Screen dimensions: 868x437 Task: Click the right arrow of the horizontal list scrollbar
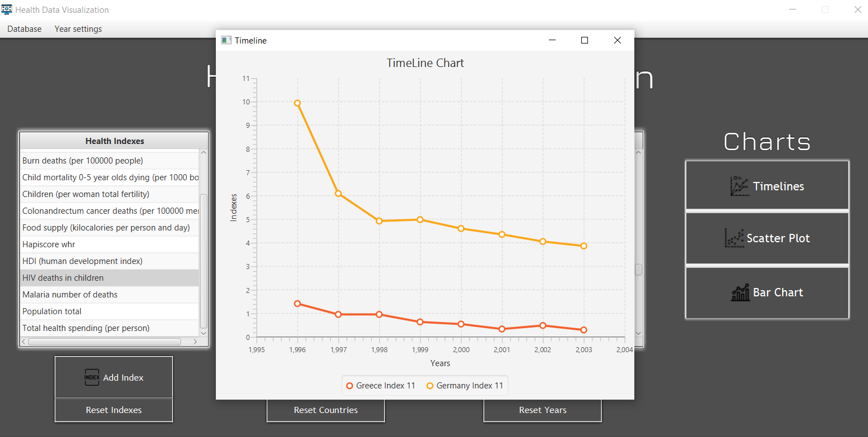(x=195, y=341)
